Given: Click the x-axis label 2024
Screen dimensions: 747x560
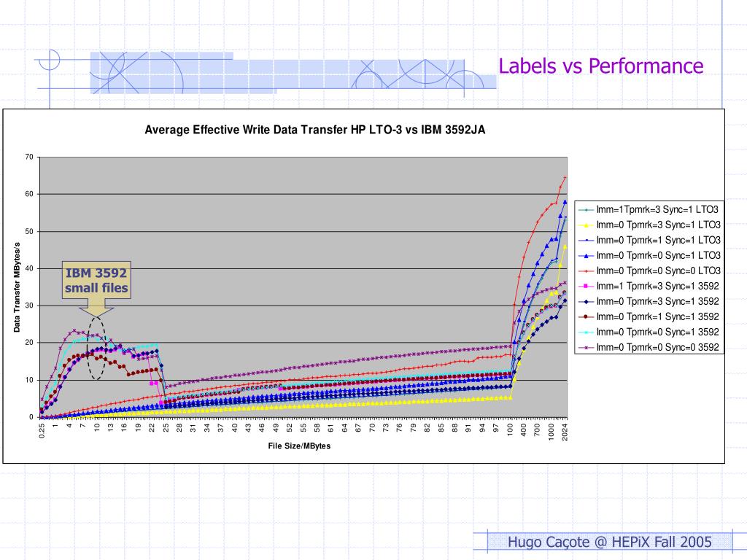Looking at the screenshot, I should coord(565,432).
